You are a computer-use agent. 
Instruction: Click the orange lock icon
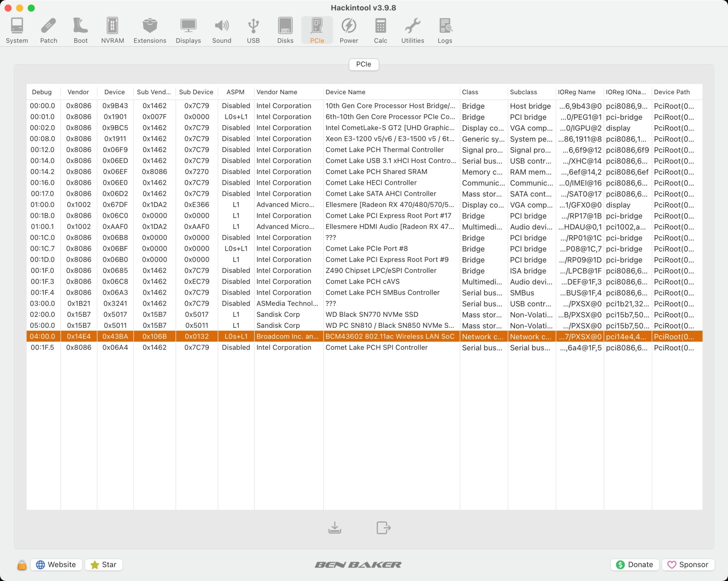pos(22,565)
